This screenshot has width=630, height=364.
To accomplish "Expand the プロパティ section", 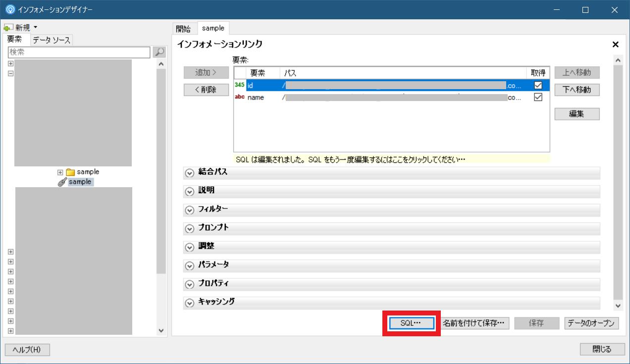I will (189, 285).
